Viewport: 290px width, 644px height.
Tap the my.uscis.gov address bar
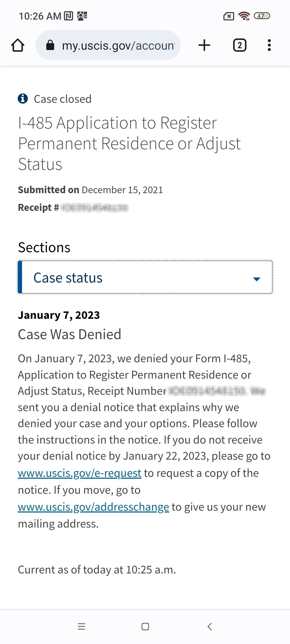(x=118, y=45)
